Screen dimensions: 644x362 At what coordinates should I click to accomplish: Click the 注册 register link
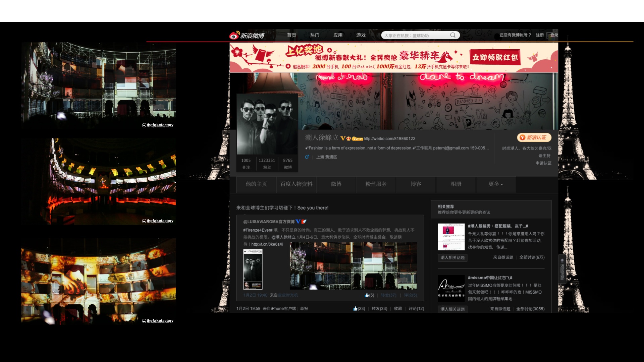coord(539,35)
